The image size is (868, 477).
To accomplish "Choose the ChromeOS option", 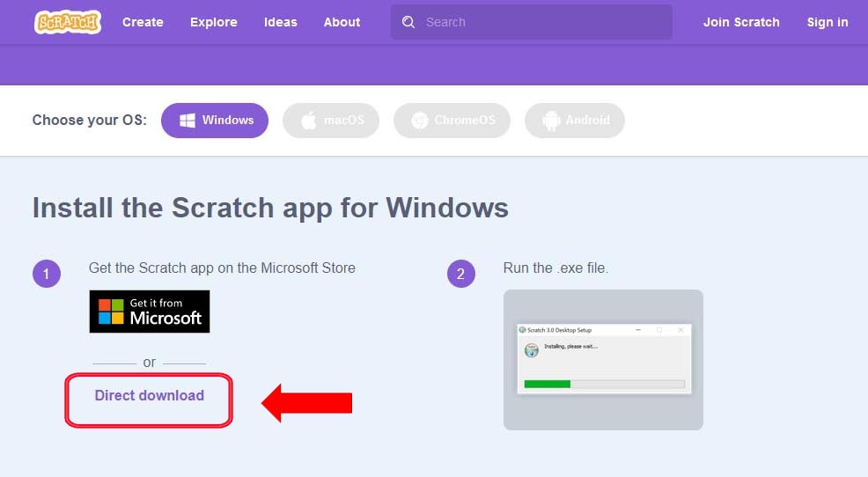I will tap(452, 121).
